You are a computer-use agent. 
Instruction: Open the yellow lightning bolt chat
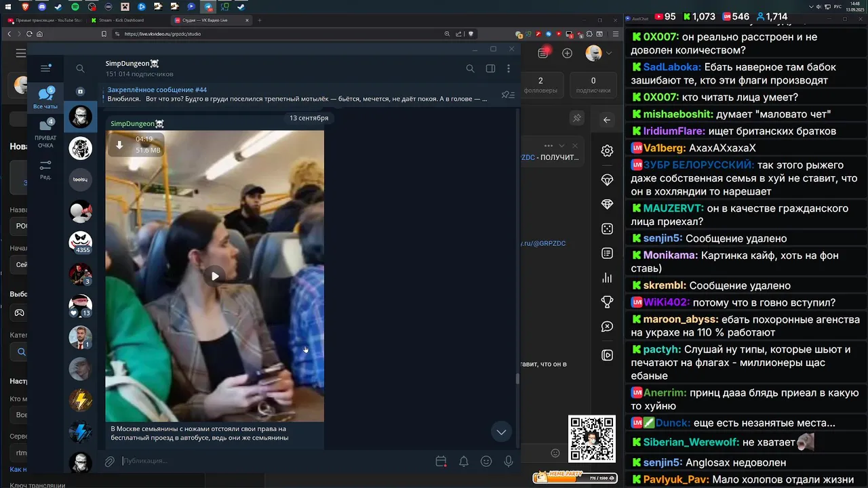80,400
